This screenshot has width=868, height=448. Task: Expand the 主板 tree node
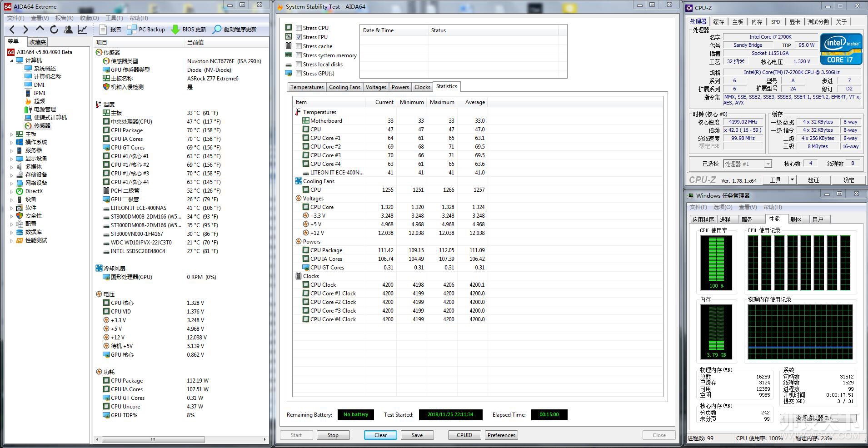tap(11, 134)
